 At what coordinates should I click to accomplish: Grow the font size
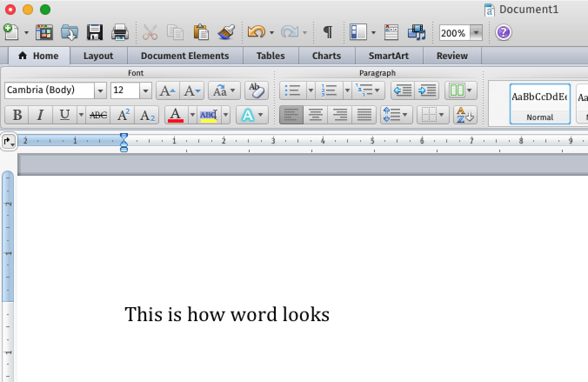tap(168, 90)
